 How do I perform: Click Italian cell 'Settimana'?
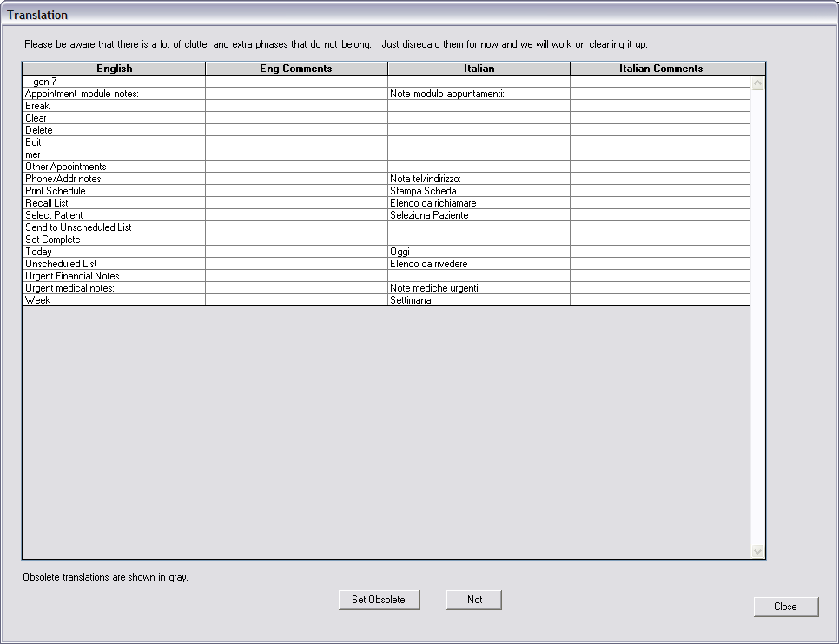479,300
